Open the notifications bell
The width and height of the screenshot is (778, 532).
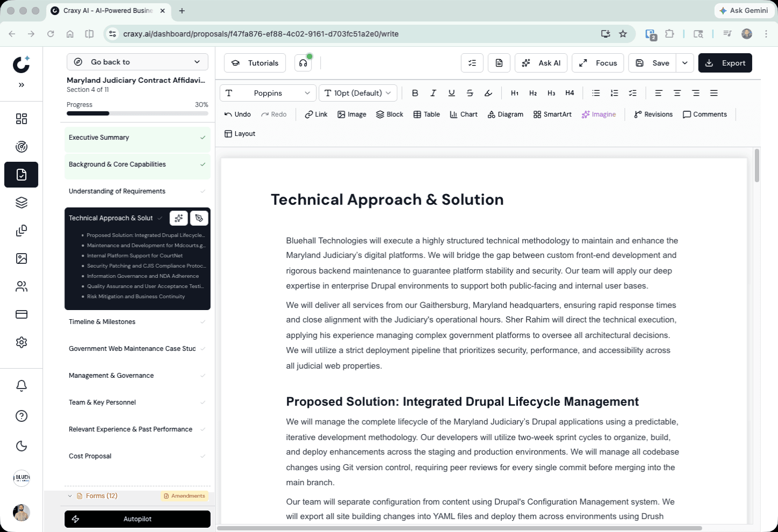click(21, 386)
